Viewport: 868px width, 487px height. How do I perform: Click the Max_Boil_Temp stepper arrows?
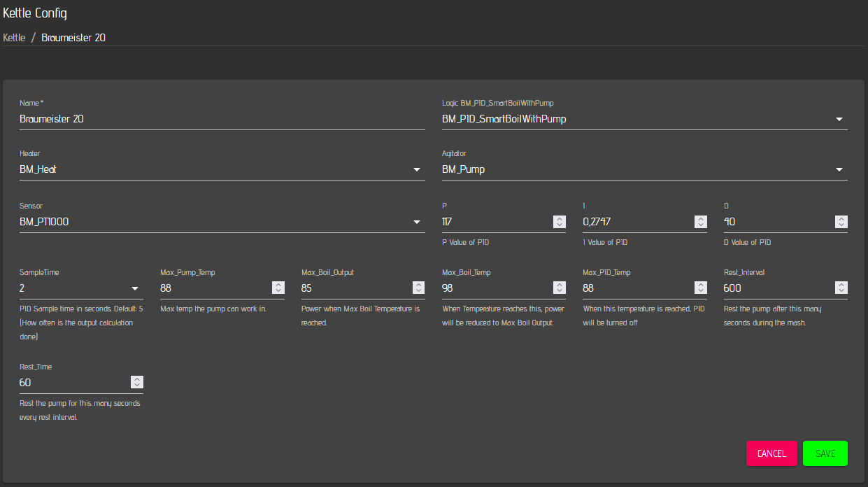[x=560, y=288]
